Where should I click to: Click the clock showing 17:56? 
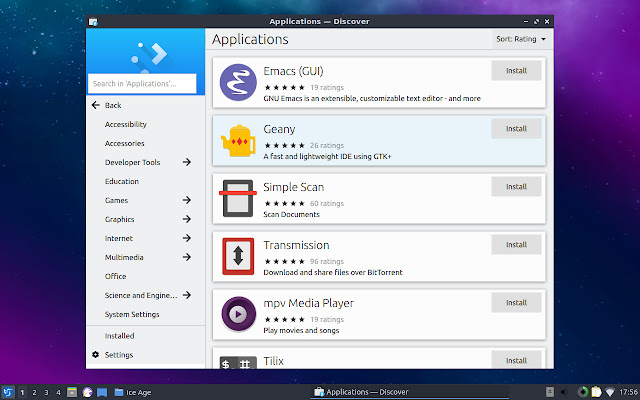coord(628,392)
